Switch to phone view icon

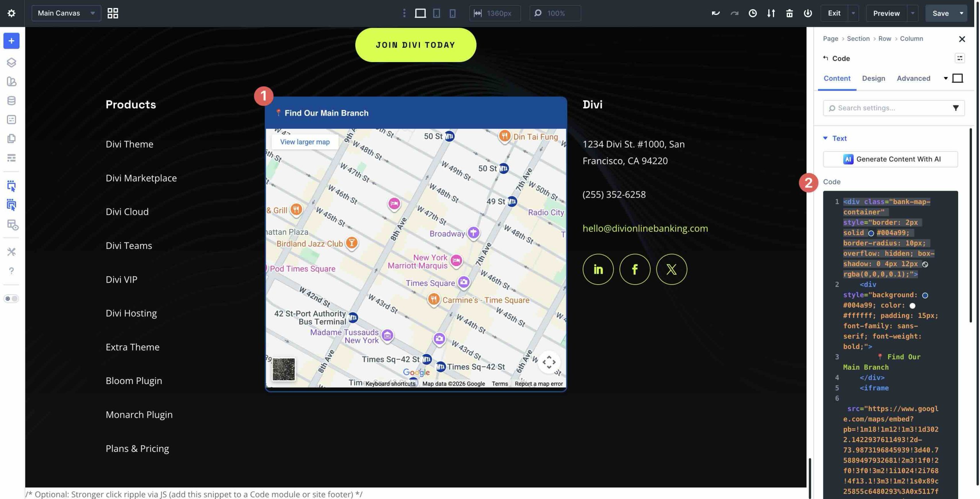point(452,13)
